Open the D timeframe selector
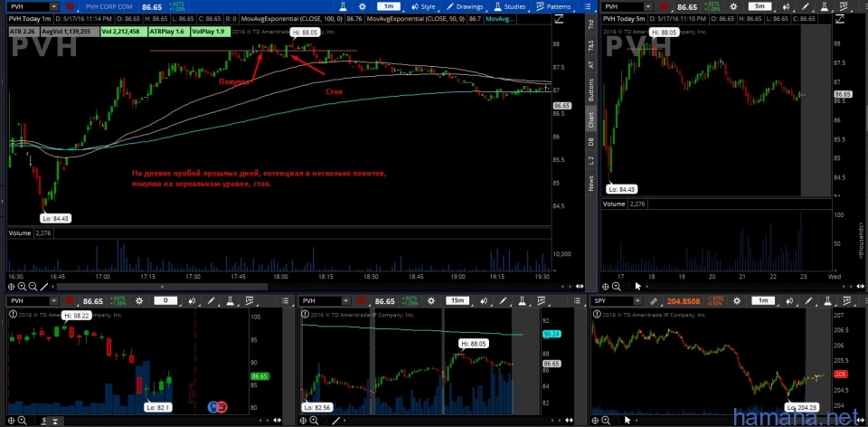The image size is (868, 427). pyautogui.click(x=165, y=300)
